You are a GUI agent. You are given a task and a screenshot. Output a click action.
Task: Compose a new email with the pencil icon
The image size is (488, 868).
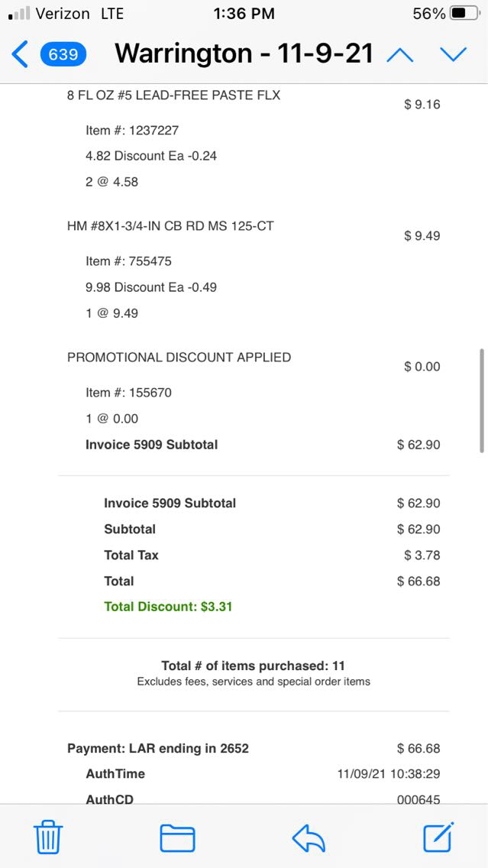(439, 837)
